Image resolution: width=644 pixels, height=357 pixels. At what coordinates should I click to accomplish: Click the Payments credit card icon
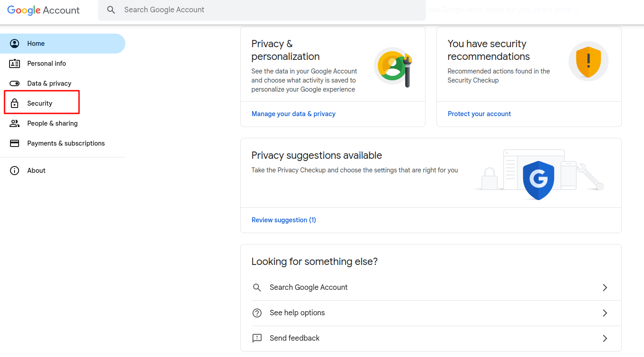pyautogui.click(x=15, y=143)
